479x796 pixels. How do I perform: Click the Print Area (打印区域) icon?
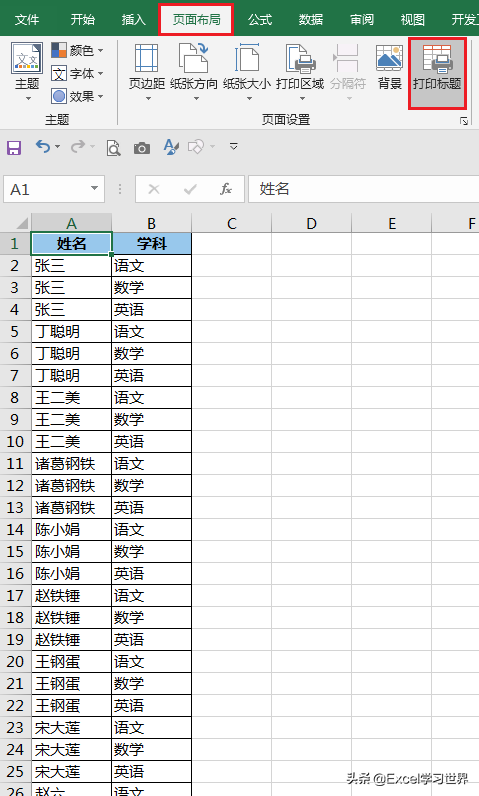click(300, 58)
